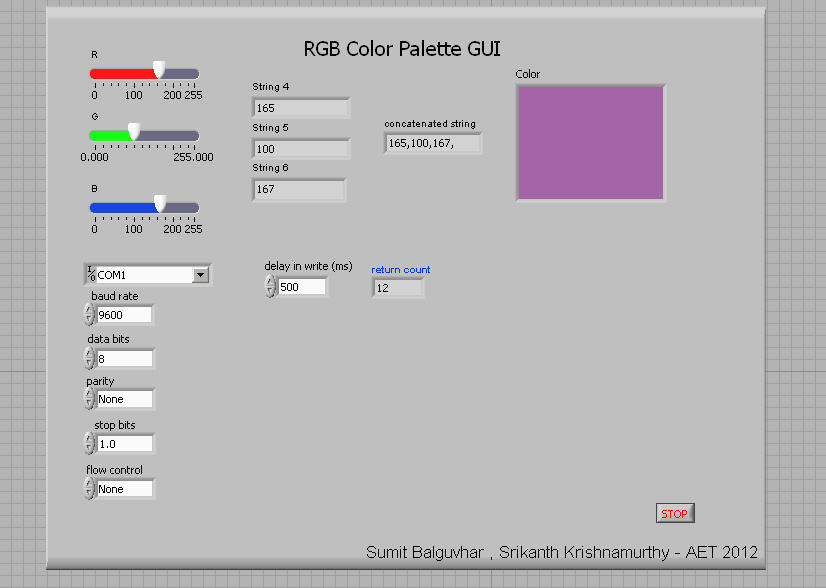Click the G scale maximum 255.000 label
This screenshot has width=826, height=588.
pyautogui.click(x=193, y=157)
